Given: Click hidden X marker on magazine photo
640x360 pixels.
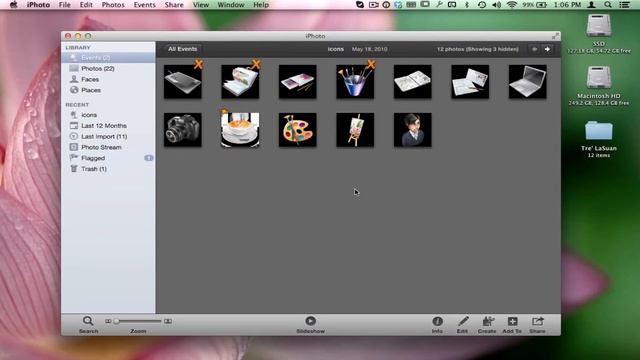Looking at the screenshot, I should pyautogui.click(x=256, y=64).
